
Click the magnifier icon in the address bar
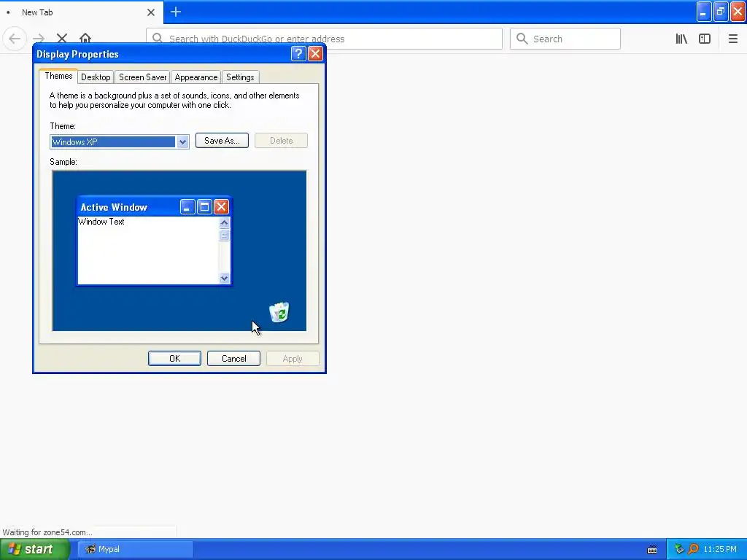(x=158, y=38)
